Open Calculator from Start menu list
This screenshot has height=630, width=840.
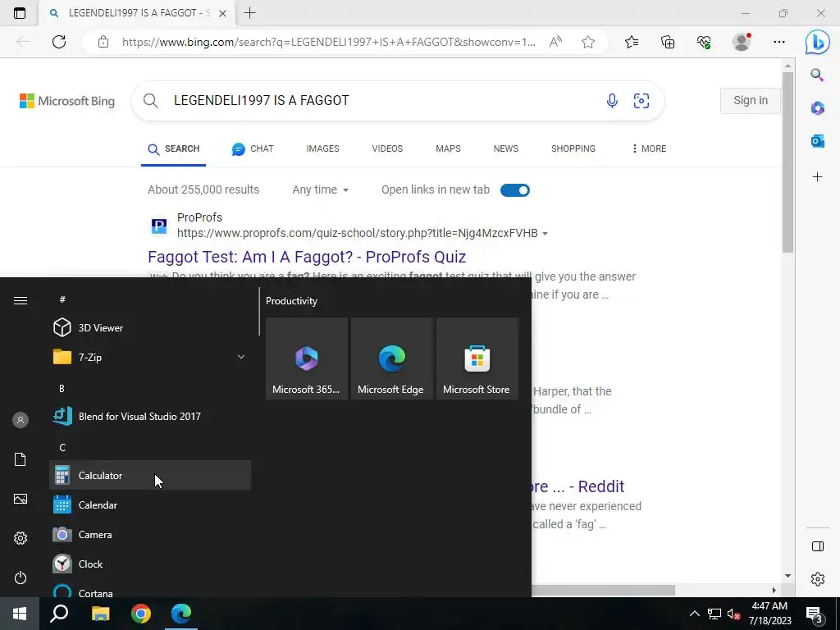click(x=150, y=475)
